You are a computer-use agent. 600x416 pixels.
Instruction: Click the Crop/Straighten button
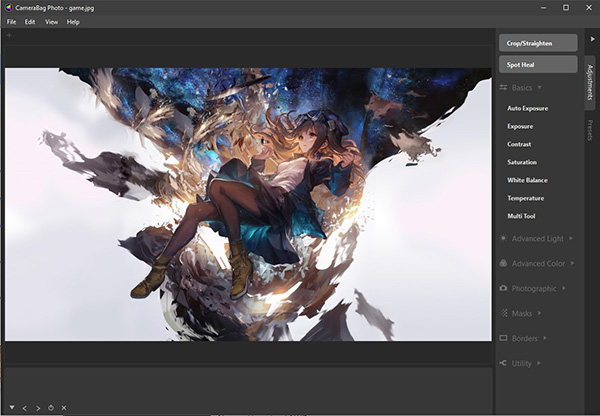(538, 43)
